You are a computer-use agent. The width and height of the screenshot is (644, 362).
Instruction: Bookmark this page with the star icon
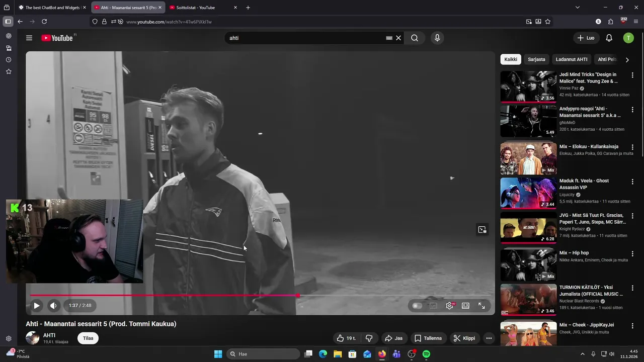[548, 22]
